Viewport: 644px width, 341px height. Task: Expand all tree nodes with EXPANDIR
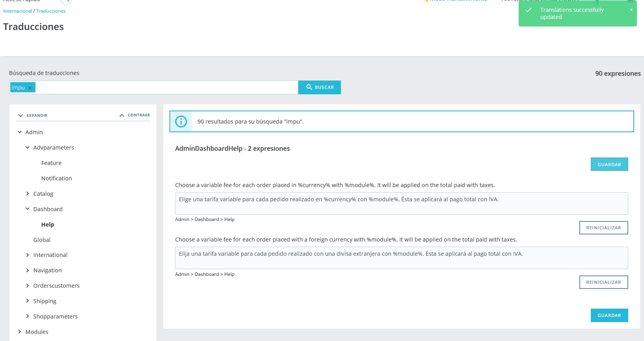pyautogui.click(x=33, y=115)
